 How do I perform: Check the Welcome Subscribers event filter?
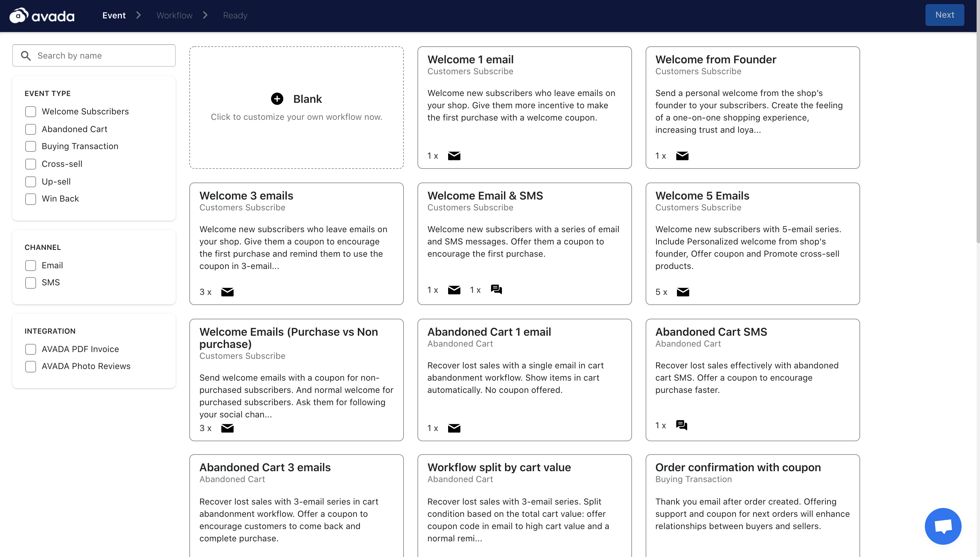(x=31, y=112)
